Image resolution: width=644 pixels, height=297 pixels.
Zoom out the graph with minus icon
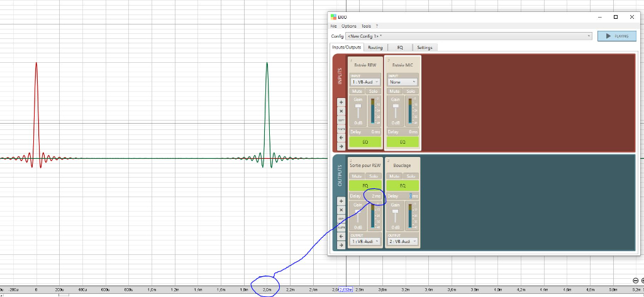[635, 281]
